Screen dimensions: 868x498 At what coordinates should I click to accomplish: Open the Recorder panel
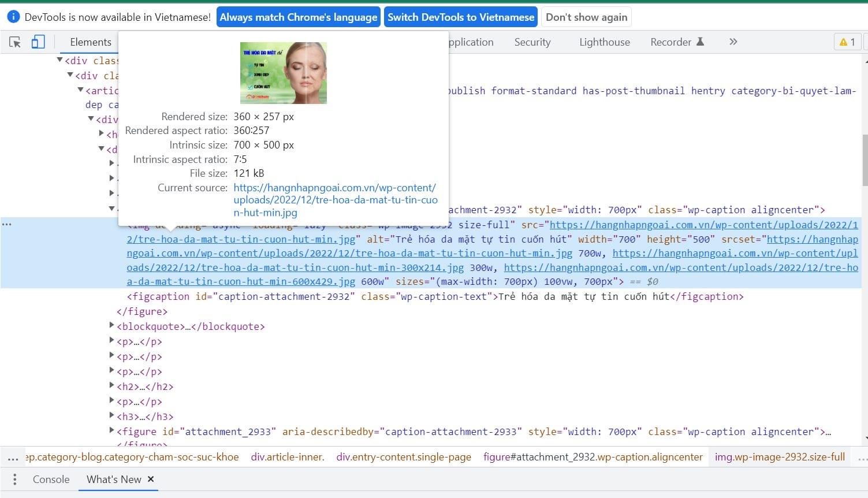[671, 42]
